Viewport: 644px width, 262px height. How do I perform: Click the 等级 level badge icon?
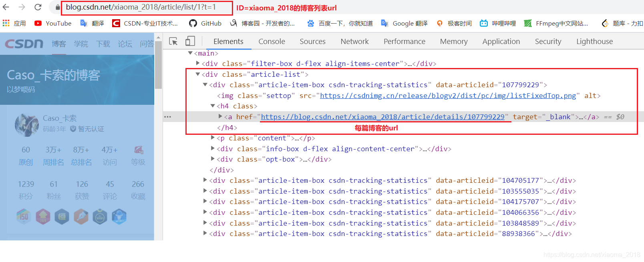pyautogui.click(x=139, y=150)
